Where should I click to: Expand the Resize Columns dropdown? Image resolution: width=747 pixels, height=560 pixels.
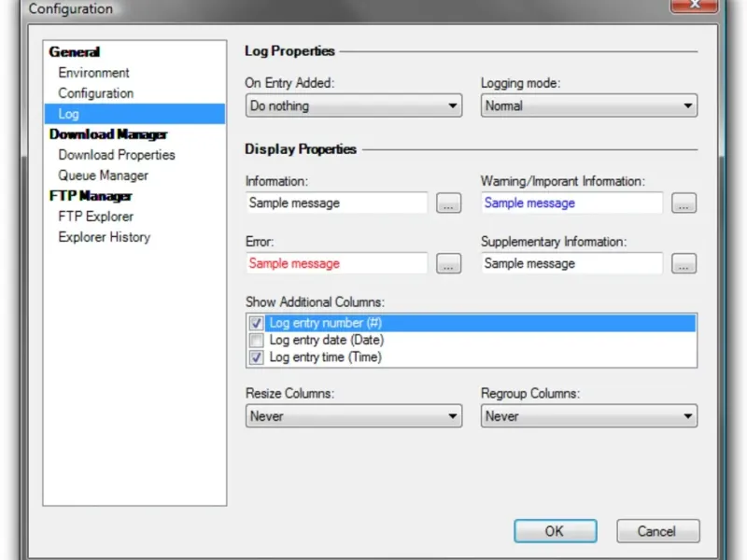[354, 416]
